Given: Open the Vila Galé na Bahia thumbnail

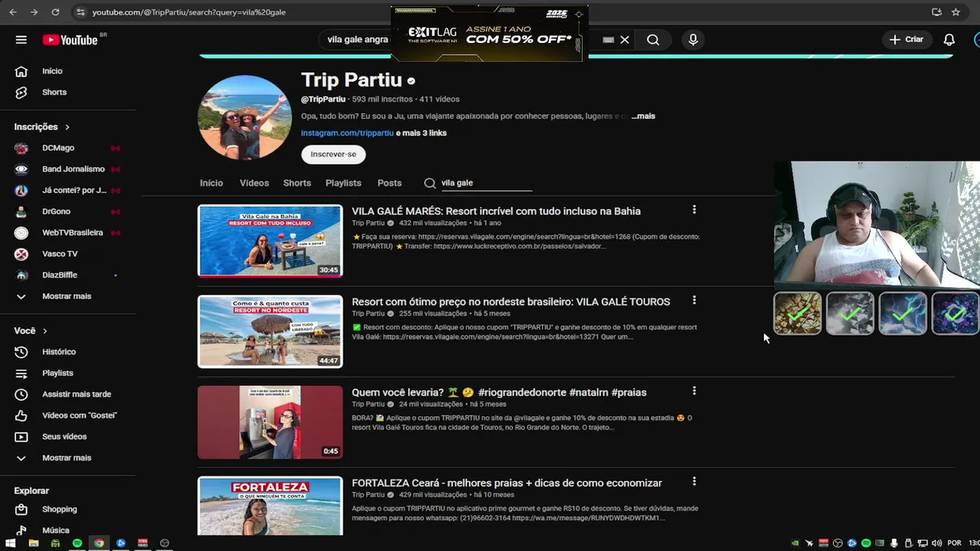Looking at the screenshot, I should coord(270,240).
